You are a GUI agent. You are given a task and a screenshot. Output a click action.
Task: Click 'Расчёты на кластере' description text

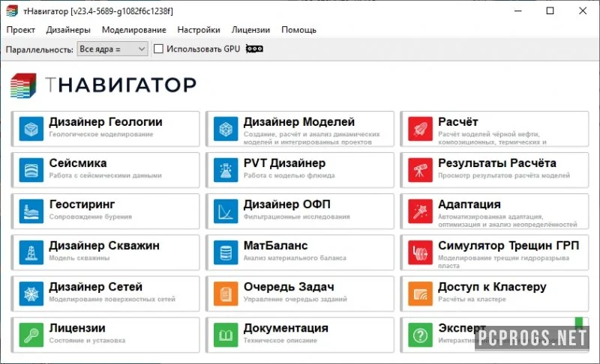472,300
